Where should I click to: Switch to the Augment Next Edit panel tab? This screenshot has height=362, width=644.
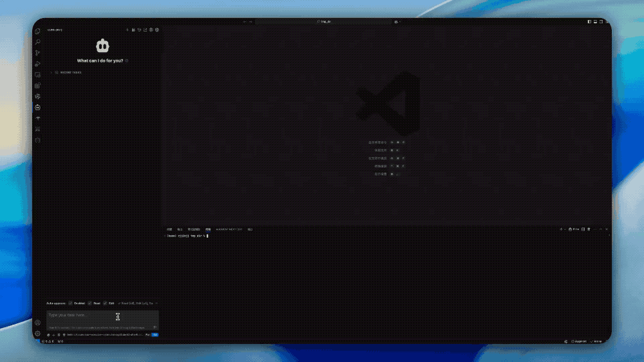229,229
